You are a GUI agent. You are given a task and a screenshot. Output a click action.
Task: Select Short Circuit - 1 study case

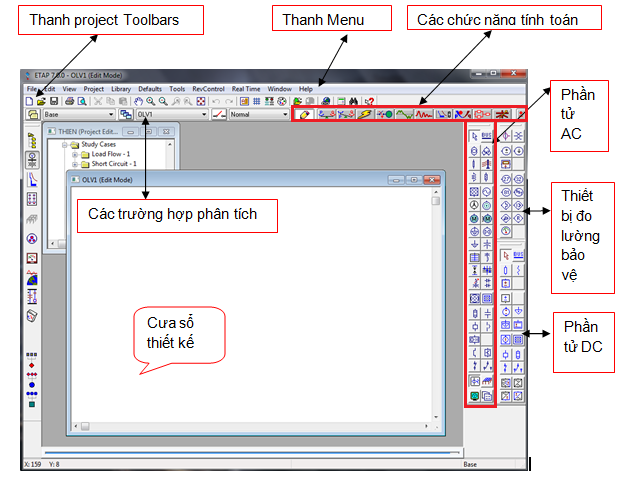point(114,164)
